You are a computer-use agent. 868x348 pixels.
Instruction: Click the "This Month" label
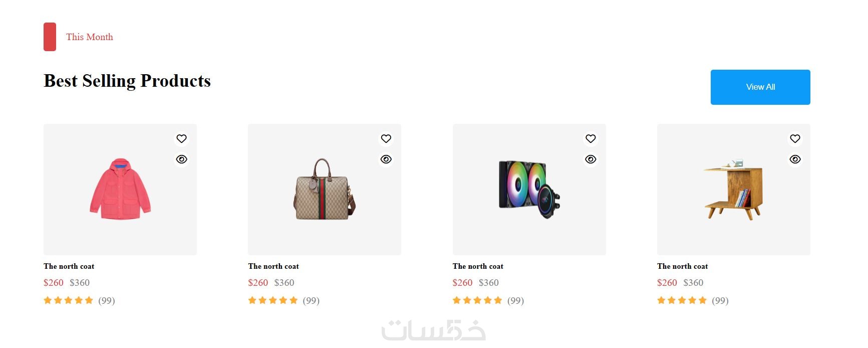pos(90,37)
